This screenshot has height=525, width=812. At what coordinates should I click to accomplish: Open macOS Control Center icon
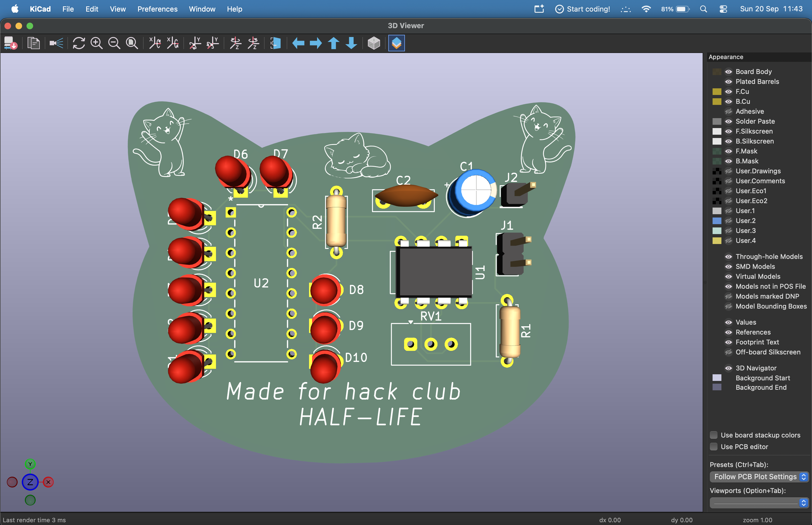pos(723,9)
